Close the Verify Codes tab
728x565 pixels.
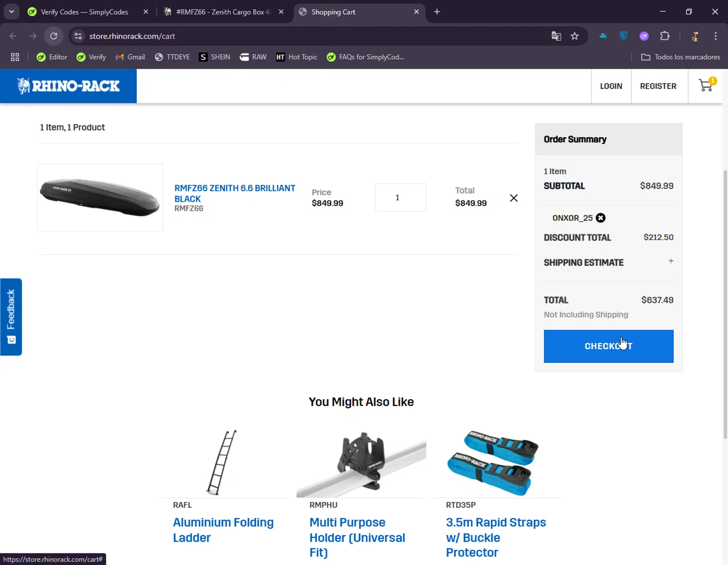coord(146,12)
